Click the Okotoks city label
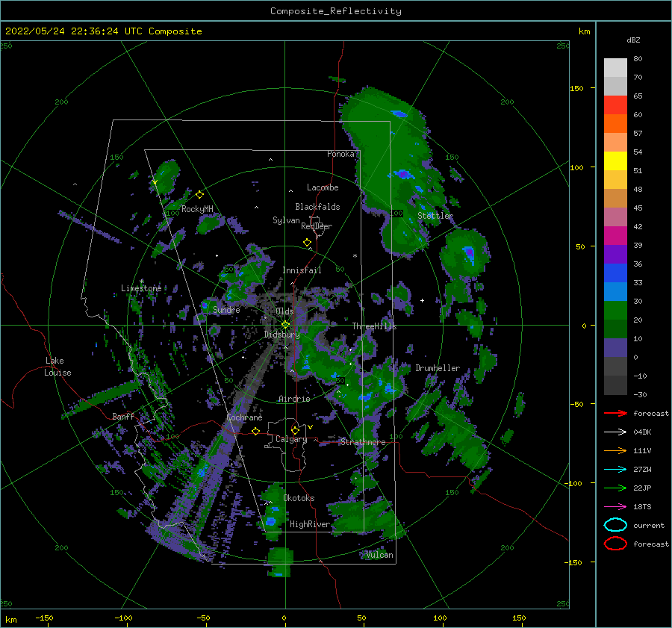The width and height of the screenshot is (672, 628). 299,498
